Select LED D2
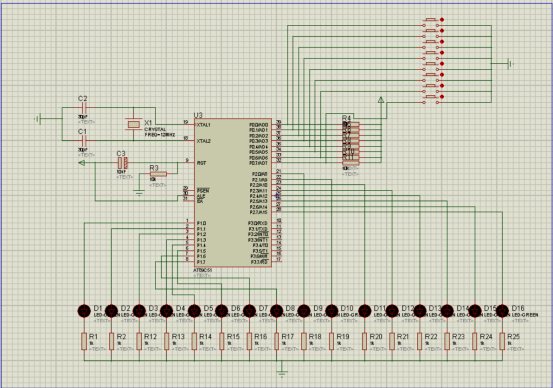The image size is (553, 388). [x=111, y=311]
